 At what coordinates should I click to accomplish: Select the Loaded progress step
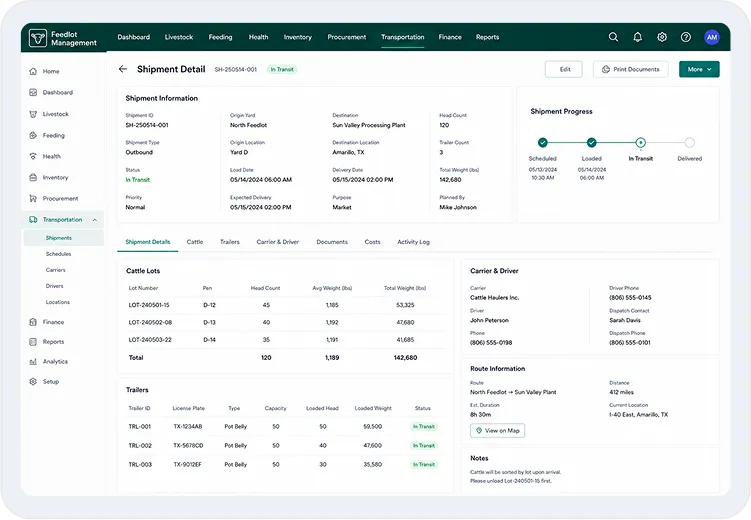point(592,142)
